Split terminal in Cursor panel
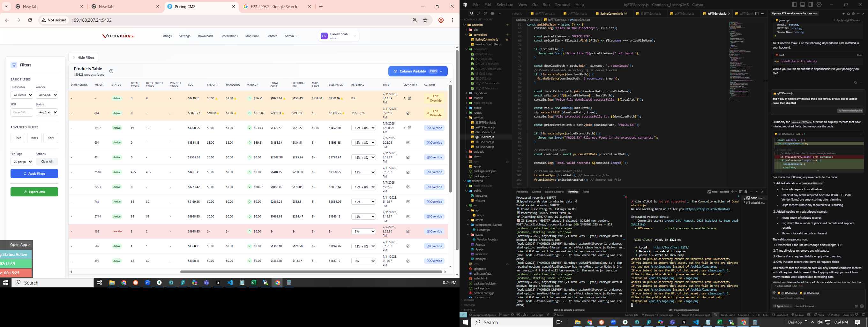 741,192
